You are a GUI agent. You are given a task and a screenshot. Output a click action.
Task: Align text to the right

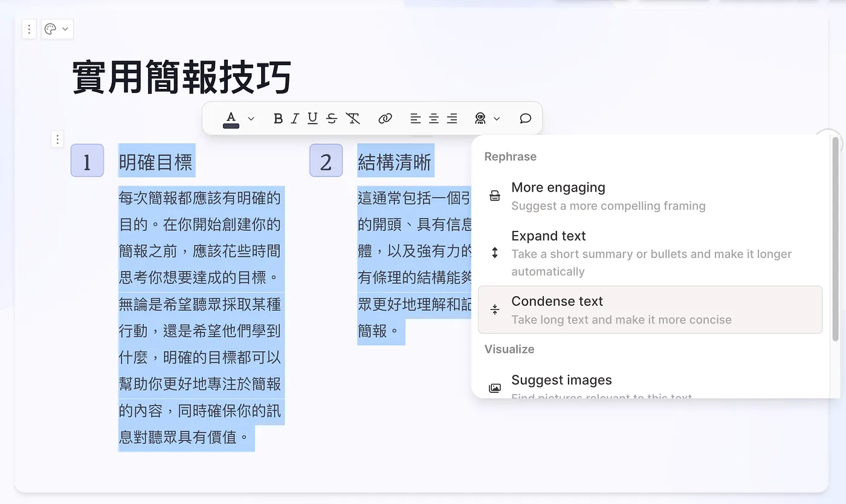[452, 118]
